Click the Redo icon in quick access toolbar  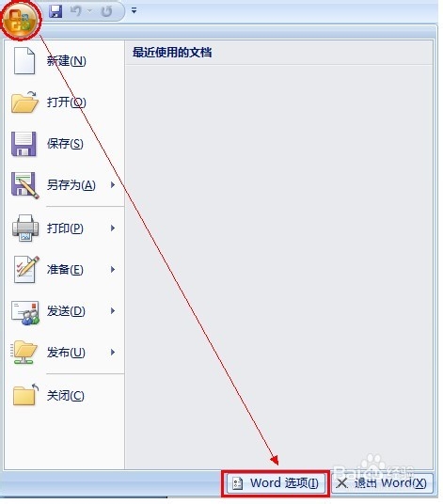pos(106,11)
